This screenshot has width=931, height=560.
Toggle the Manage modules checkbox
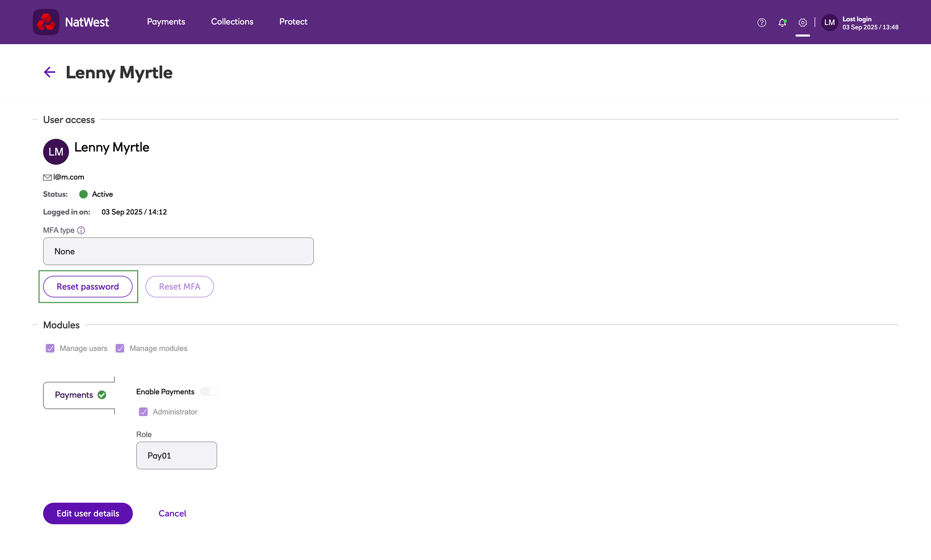click(120, 348)
